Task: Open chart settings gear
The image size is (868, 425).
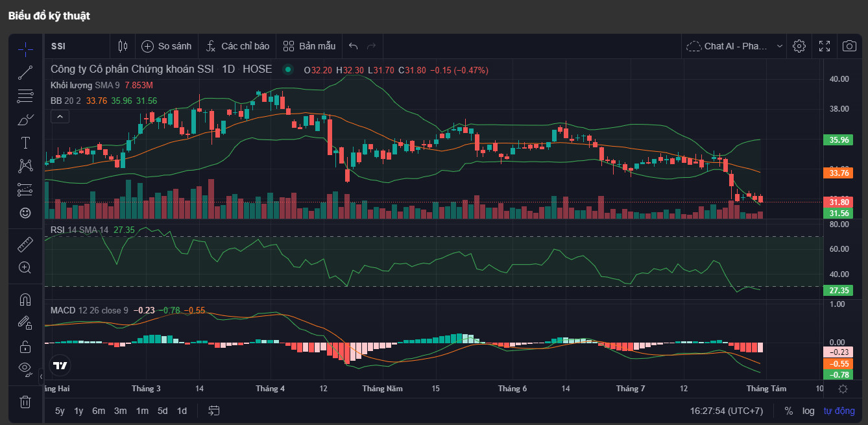Action: point(799,46)
